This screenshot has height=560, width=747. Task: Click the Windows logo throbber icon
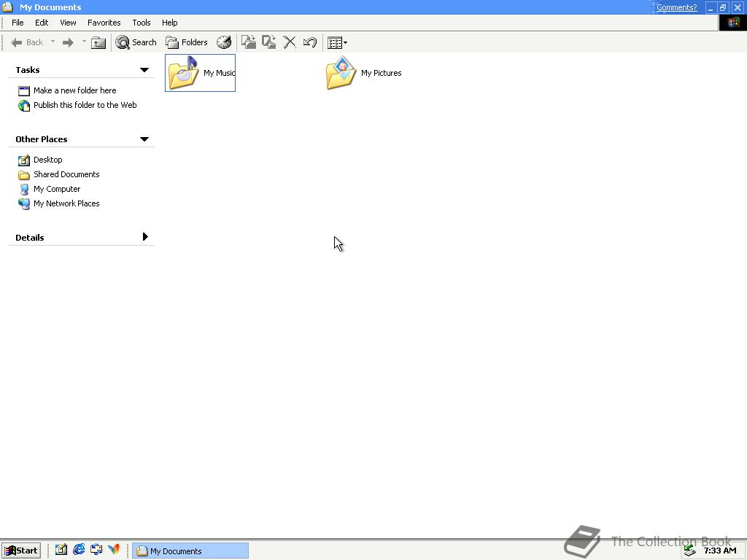(x=732, y=23)
